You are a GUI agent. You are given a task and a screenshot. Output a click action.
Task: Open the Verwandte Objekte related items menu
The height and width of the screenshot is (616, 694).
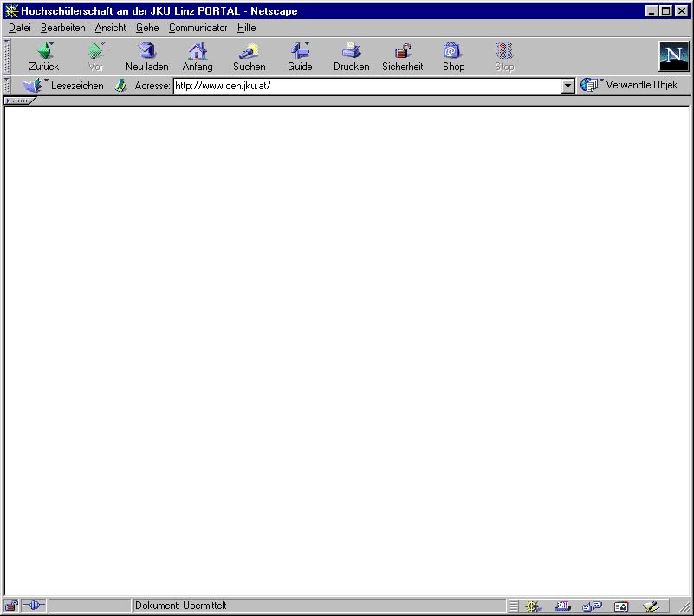(x=629, y=85)
